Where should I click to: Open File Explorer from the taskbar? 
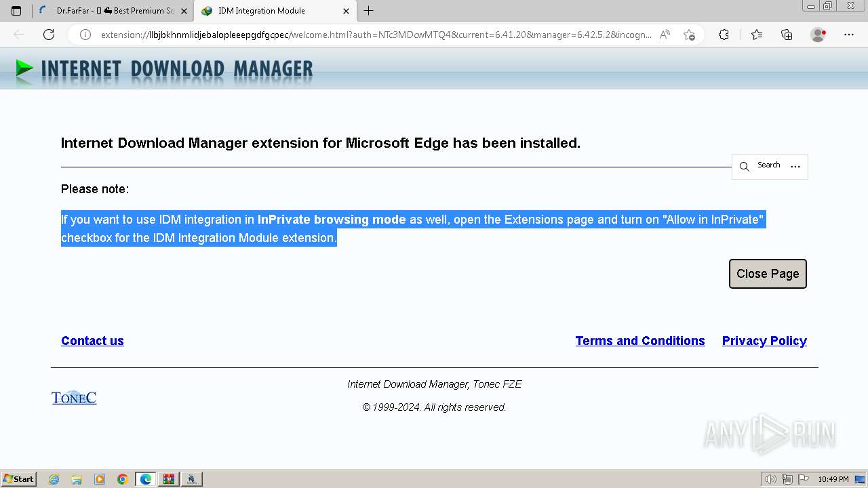[77, 479]
